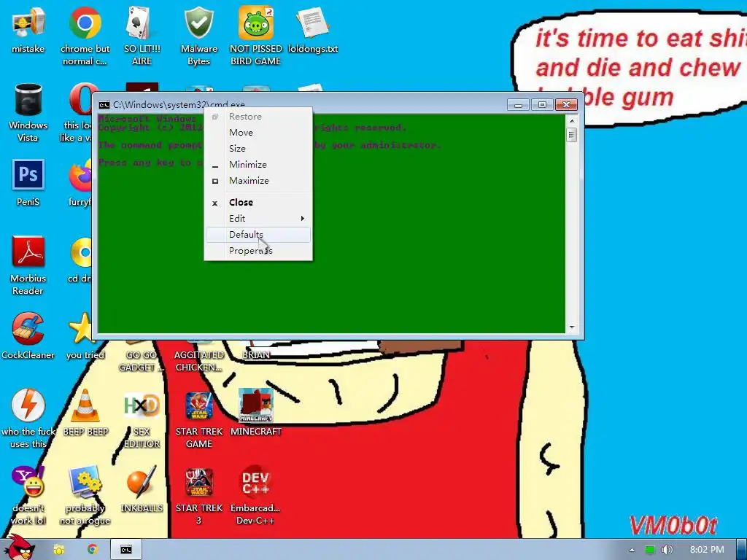This screenshot has width=747, height=560.
Task: Select Minimize in the system menu
Action: (x=259, y=165)
